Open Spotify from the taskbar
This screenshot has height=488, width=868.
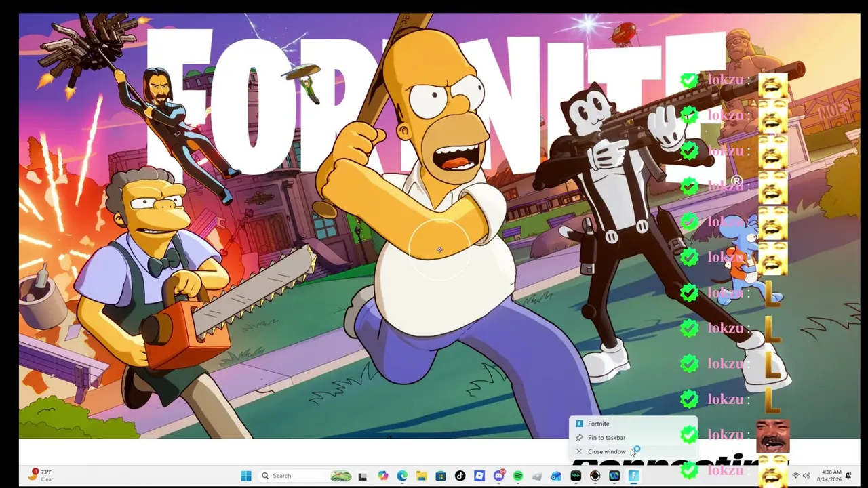518,476
